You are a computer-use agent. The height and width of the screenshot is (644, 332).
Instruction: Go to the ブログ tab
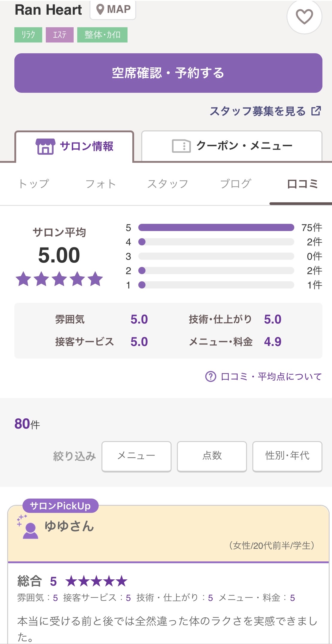(x=235, y=184)
